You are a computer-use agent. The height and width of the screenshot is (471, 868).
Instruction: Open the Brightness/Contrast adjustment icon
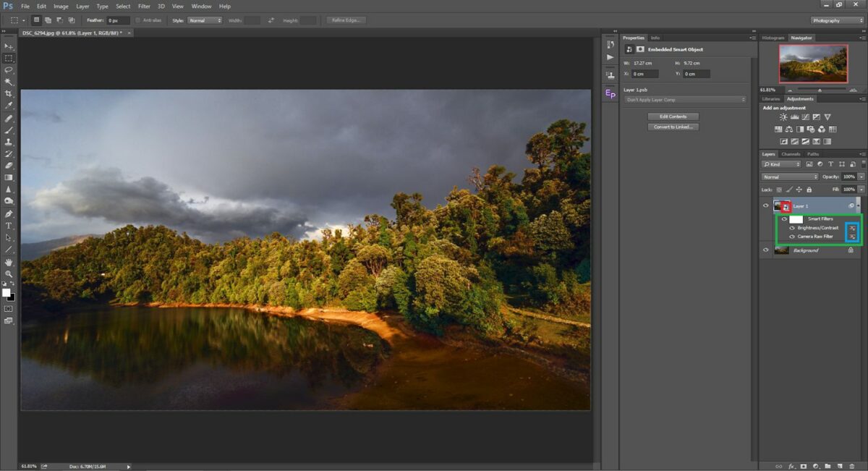[782, 117]
